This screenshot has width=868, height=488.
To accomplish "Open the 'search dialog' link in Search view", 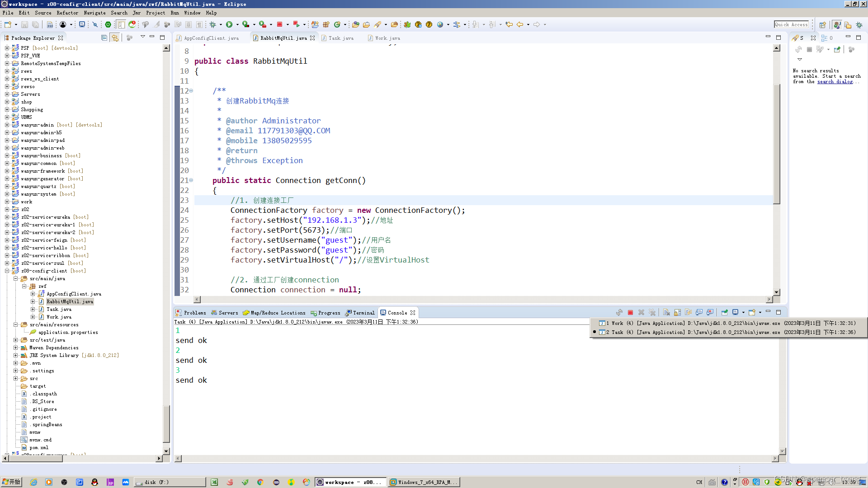I will pos(835,82).
